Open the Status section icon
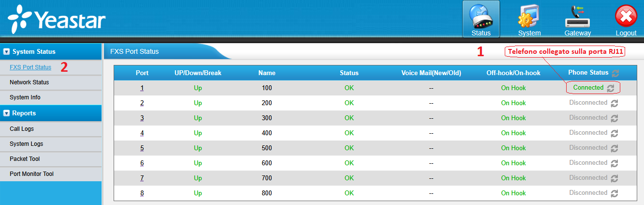Screen dimensions: 644x205 (x=481, y=19)
